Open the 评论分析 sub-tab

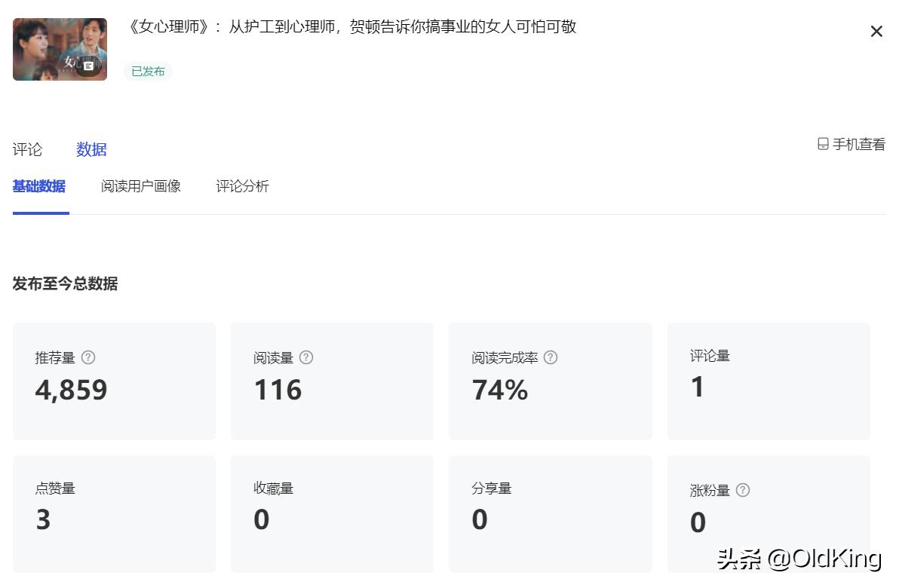[x=242, y=186]
